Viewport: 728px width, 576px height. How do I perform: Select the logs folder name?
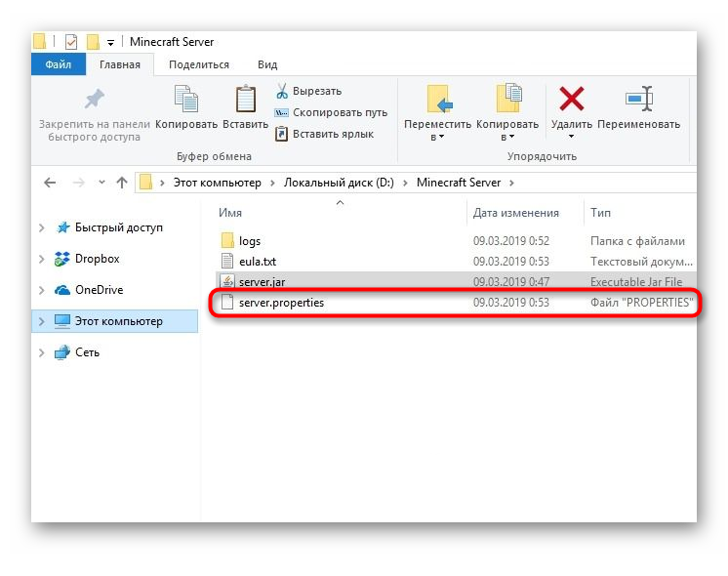pyautogui.click(x=250, y=241)
